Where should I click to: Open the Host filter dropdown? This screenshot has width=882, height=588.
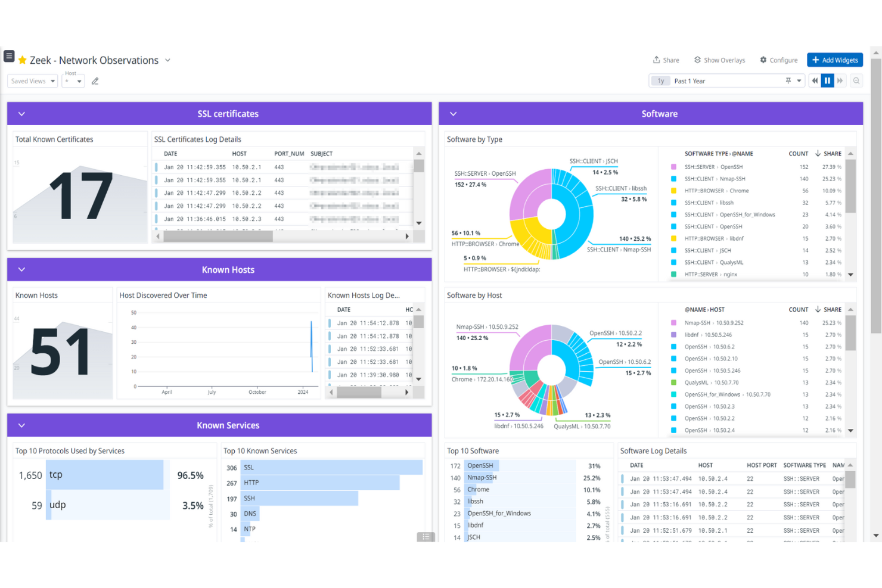[73, 82]
